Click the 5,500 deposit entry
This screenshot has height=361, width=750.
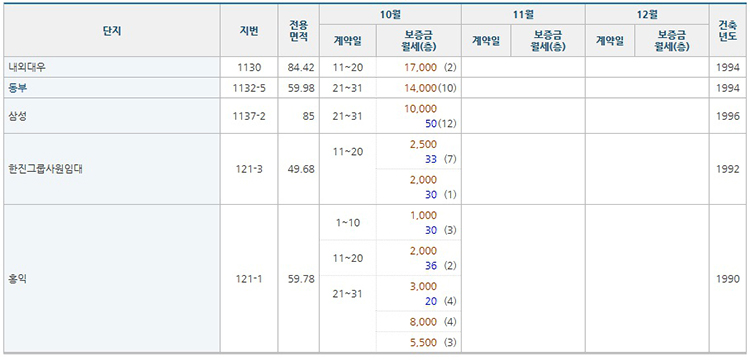pos(423,342)
